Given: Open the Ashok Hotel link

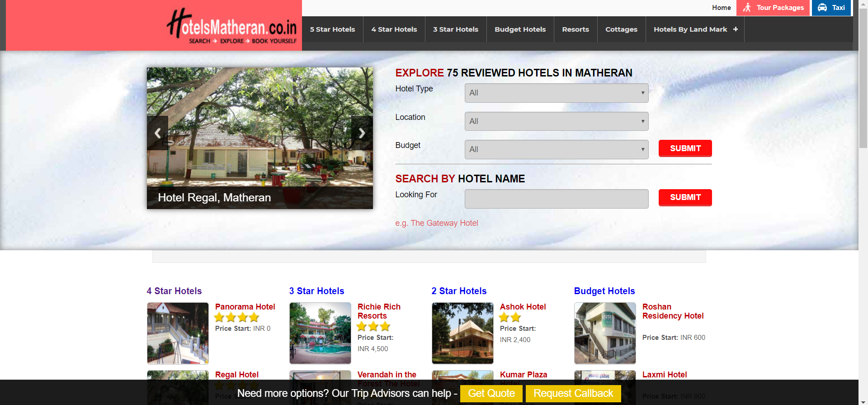Looking at the screenshot, I should (x=523, y=307).
